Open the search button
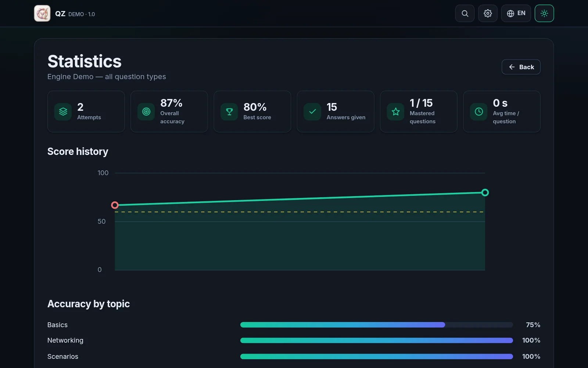Screen dimensions: 588x368 pos(465,14)
